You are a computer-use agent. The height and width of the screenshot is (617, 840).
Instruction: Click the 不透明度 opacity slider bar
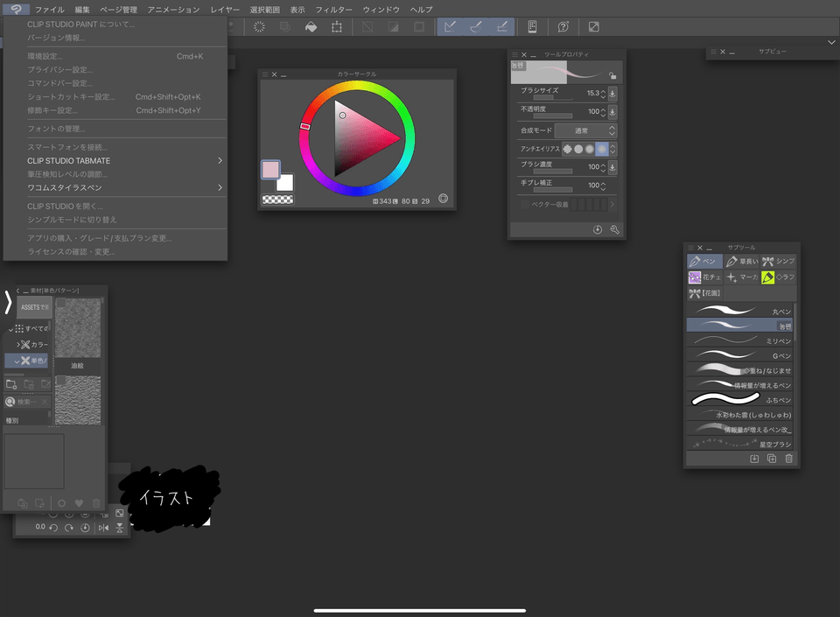(x=552, y=116)
